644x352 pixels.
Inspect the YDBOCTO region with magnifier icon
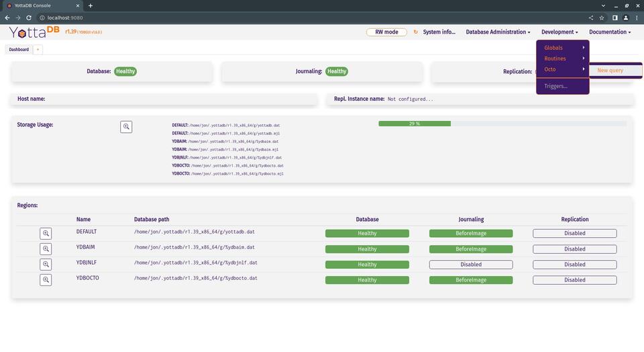[46, 279]
